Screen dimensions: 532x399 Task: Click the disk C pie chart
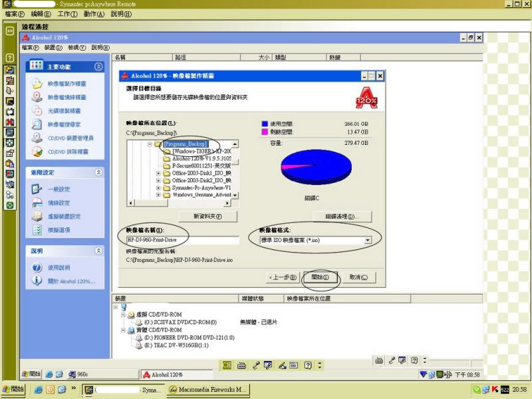(x=317, y=167)
